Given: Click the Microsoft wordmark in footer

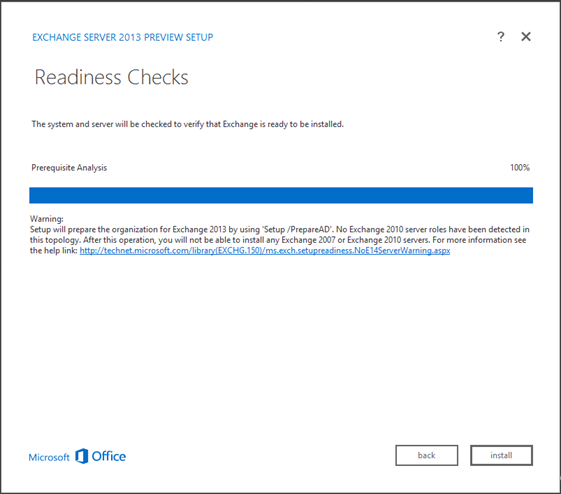Looking at the screenshot, I should (x=49, y=457).
